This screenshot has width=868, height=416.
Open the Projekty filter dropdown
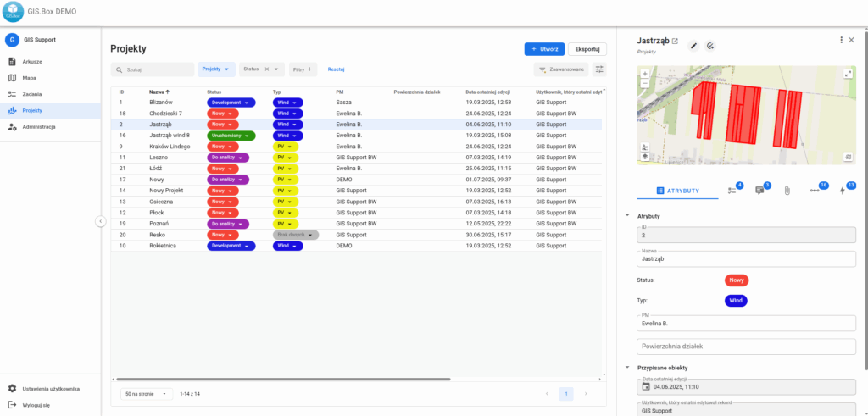tap(216, 69)
